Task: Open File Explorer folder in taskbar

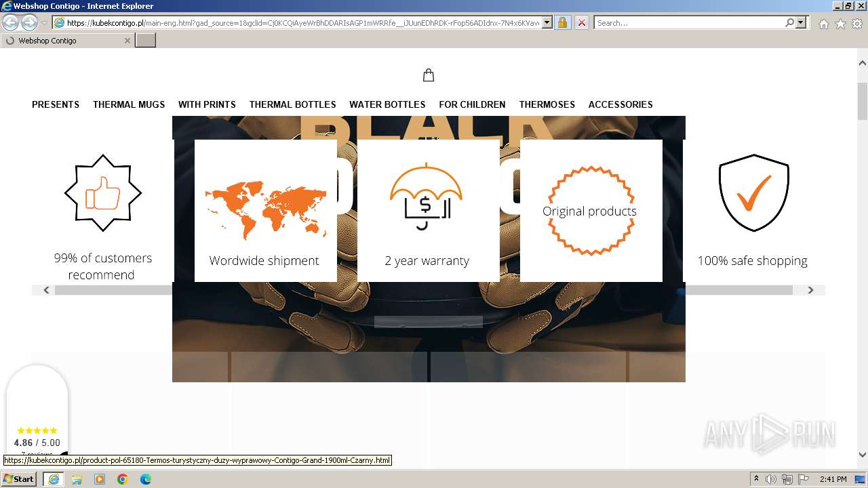Action: (77, 479)
